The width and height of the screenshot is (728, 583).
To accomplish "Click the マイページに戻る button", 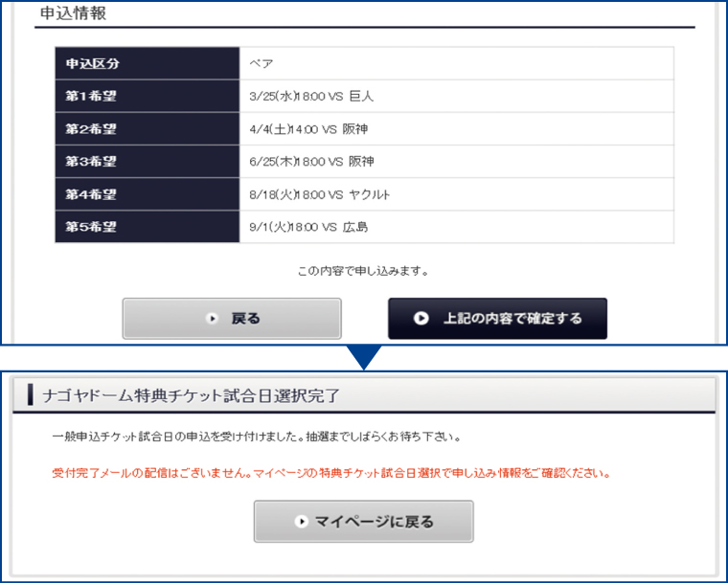I will [x=364, y=522].
